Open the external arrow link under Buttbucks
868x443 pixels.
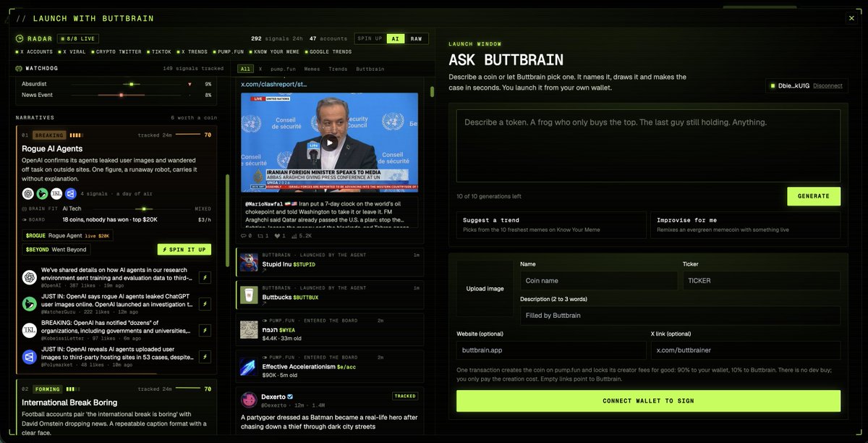264,303
